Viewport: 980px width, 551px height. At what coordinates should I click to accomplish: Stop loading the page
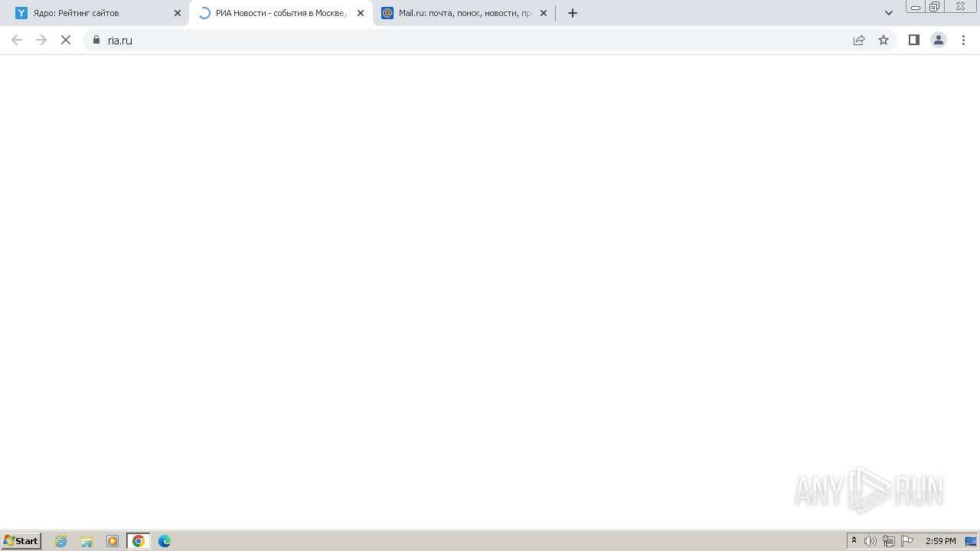(x=66, y=40)
